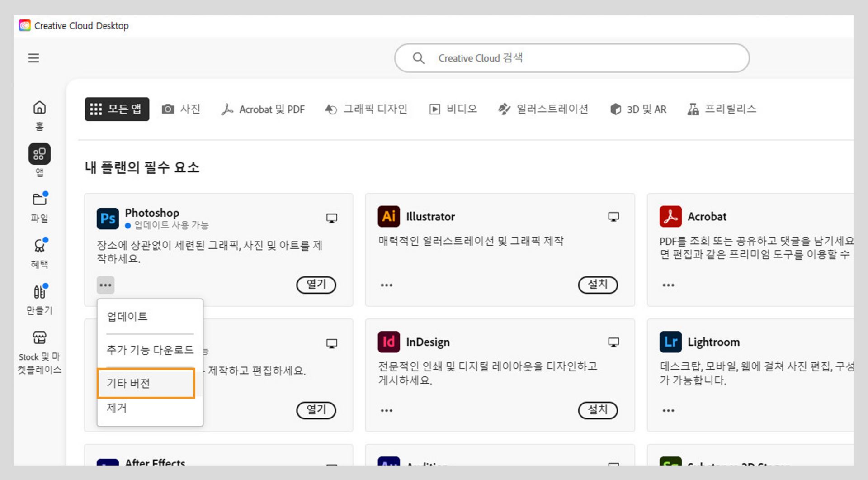
Task: Click 설치 to install Illustrator
Action: click(598, 285)
